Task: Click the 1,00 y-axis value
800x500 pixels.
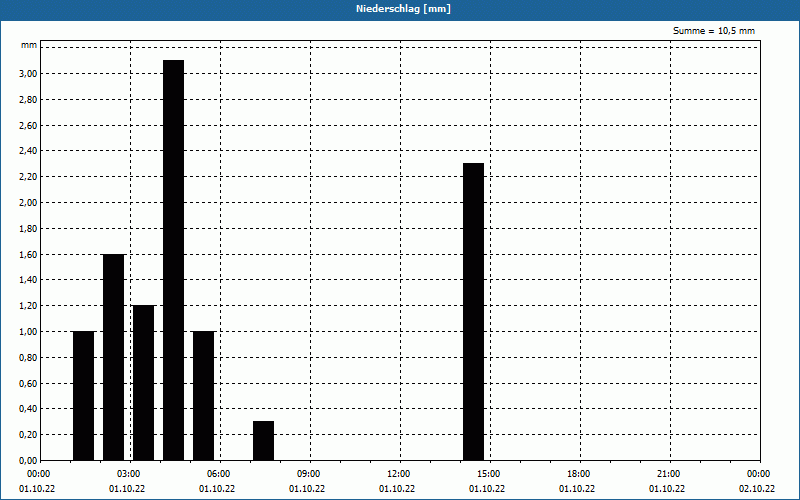Action: coord(28,332)
